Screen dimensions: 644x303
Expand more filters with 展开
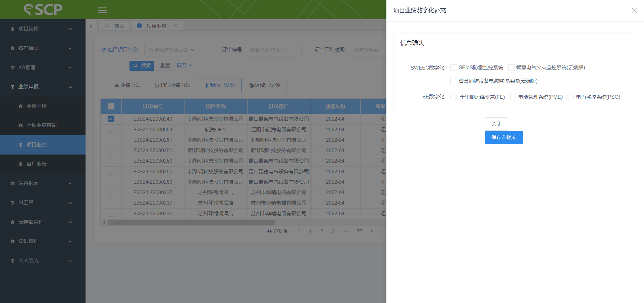click(184, 65)
